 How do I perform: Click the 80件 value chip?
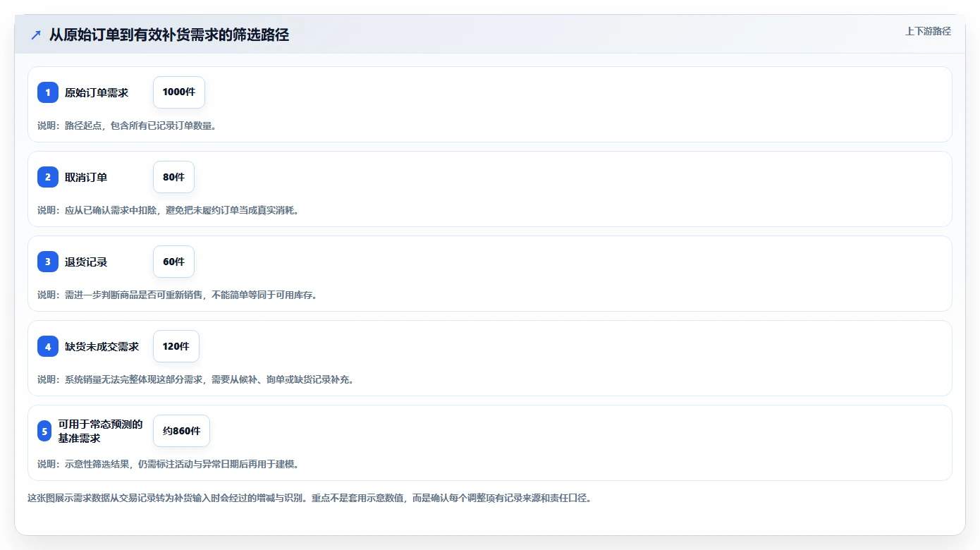[173, 177]
